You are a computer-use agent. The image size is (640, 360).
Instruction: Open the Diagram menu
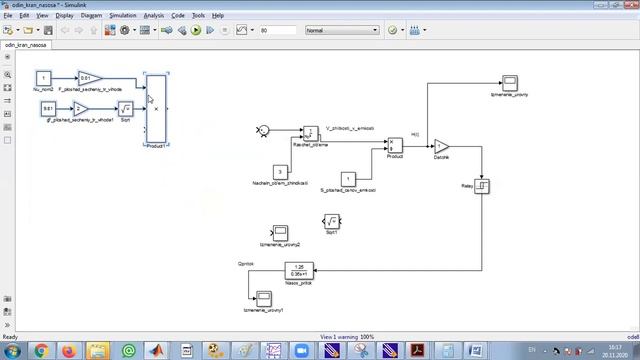[91, 16]
